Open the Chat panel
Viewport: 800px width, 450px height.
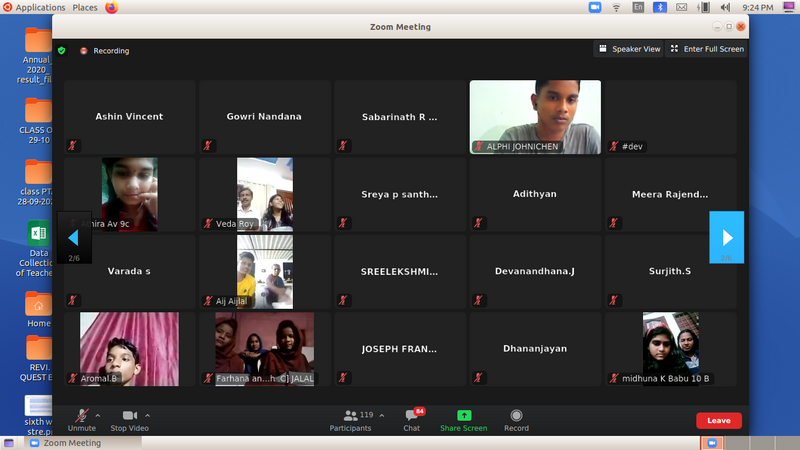click(411, 420)
